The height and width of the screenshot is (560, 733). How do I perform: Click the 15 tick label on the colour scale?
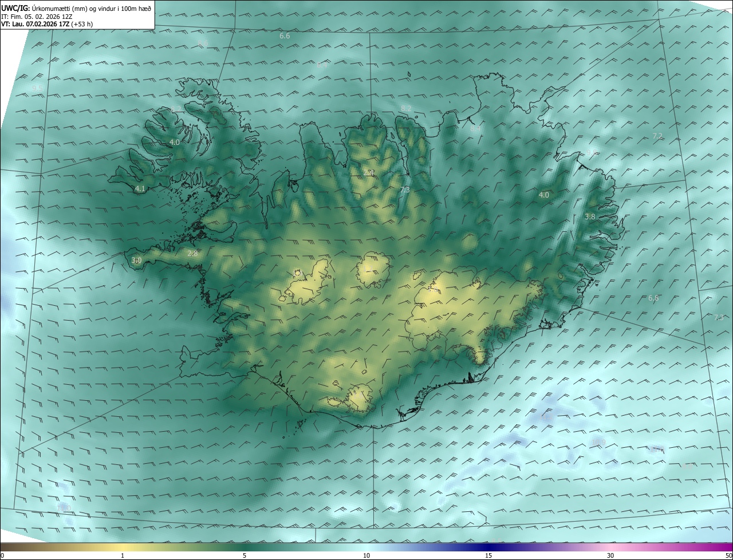coord(488,555)
